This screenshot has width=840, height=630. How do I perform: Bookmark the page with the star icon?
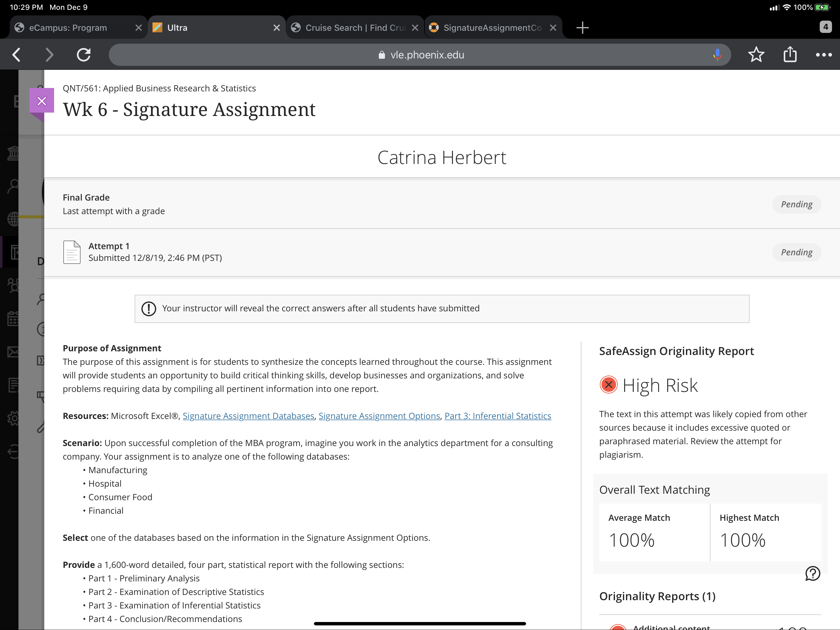[x=756, y=55]
